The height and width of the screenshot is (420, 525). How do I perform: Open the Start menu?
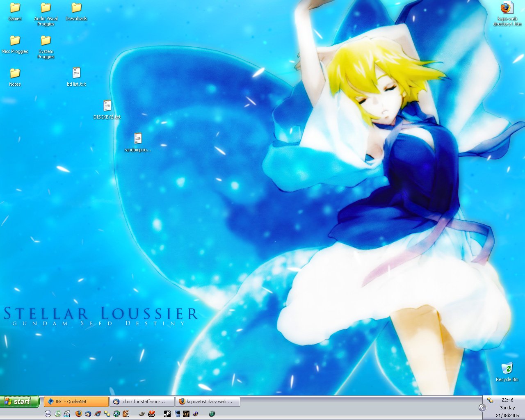click(x=20, y=402)
